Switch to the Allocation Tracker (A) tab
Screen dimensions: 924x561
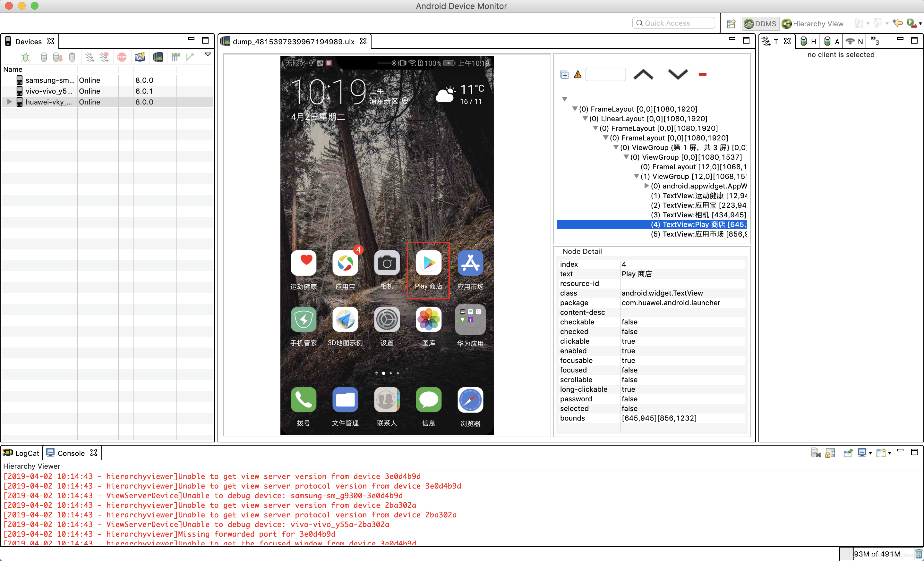(832, 42)
